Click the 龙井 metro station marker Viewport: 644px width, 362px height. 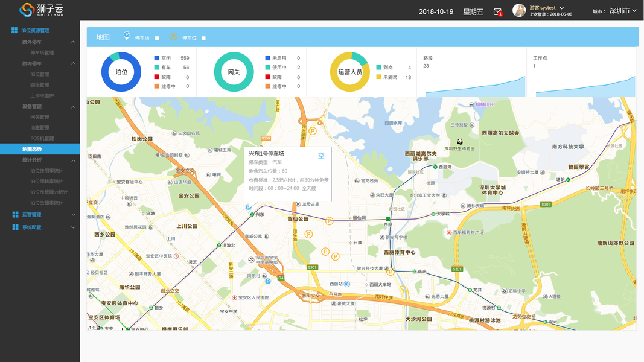(470, 290)
